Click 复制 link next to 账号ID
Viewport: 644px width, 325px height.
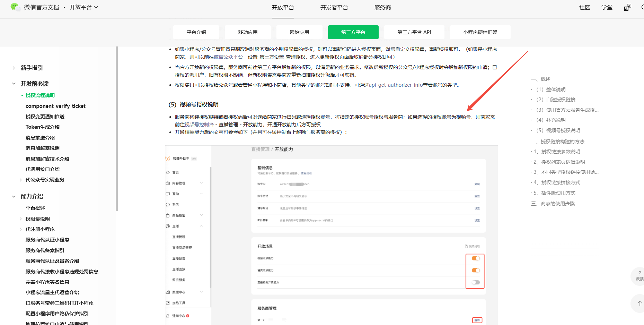[477, 184]
